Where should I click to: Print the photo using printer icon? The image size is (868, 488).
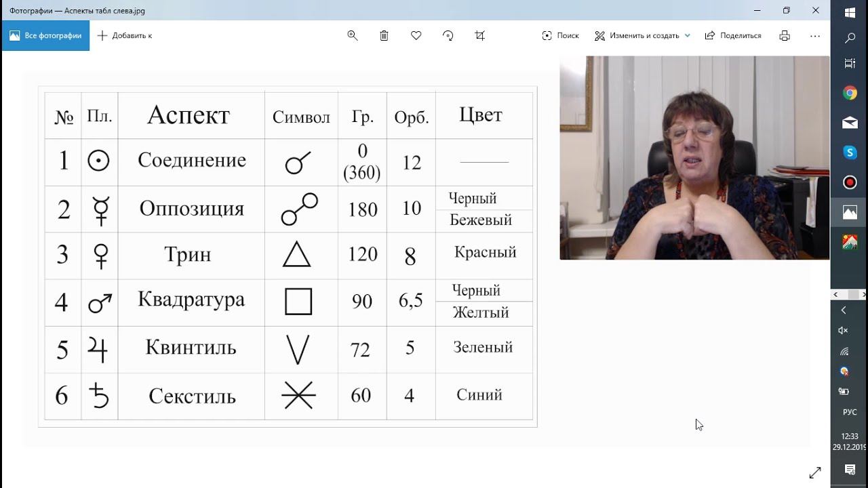point(785,36)
